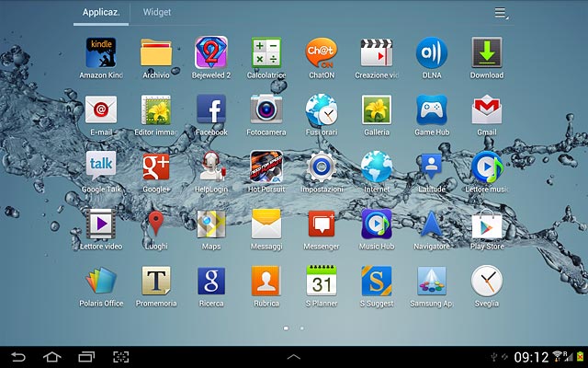The image size is (588, 368).
Task: Go to the second apps page dot
Action: coord(302,328)
